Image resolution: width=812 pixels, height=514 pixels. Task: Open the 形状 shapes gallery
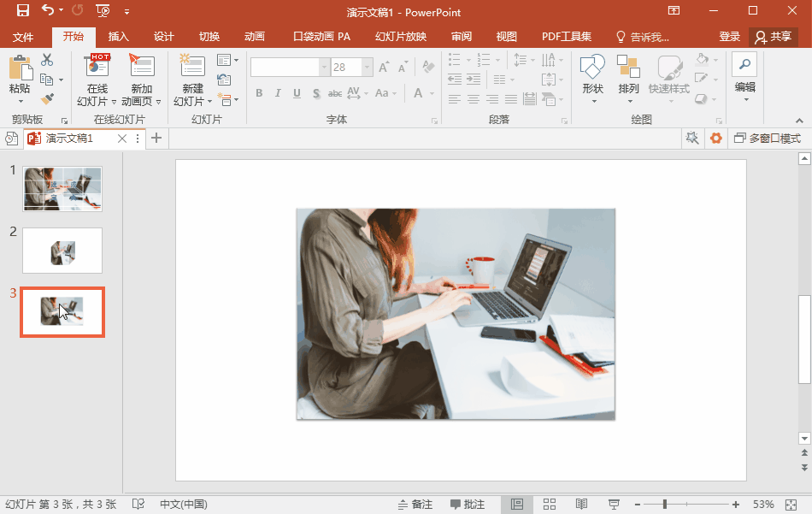coord(592,68)
